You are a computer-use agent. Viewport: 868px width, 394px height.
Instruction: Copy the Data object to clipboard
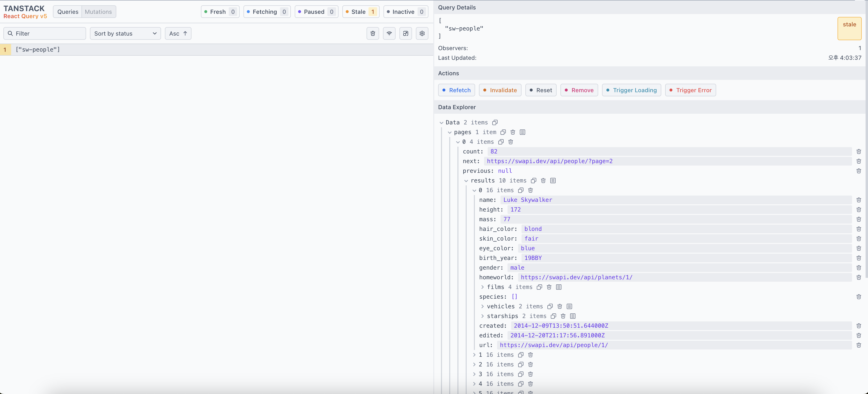[x=495, y=122]
